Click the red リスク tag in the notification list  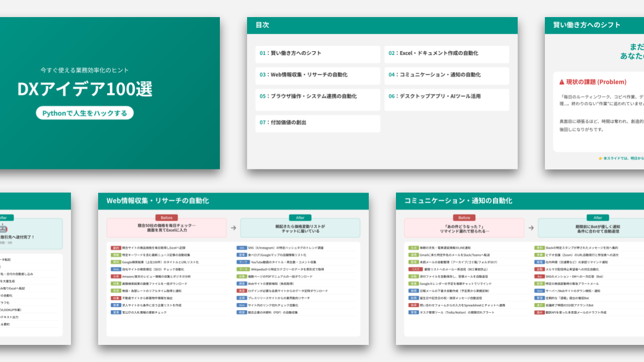pos(414,269)
